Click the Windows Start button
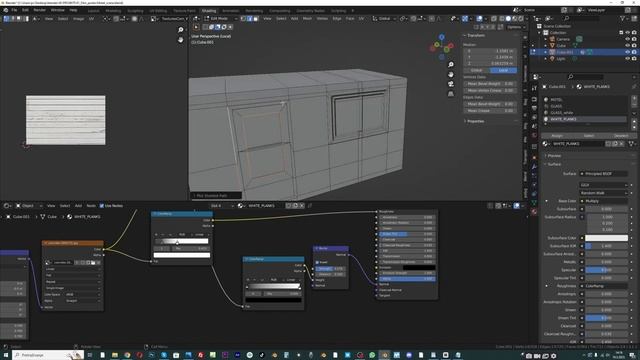Screen dimensions: 640x360 5,355
